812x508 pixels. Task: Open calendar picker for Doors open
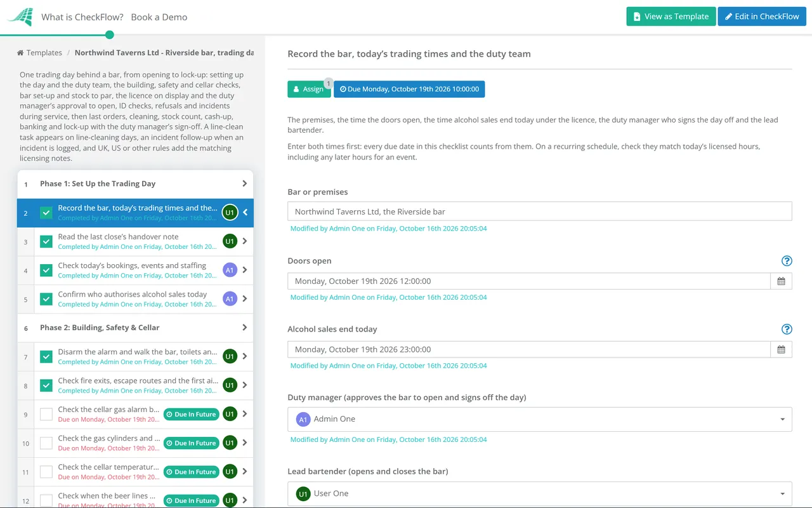coord(781,281)
